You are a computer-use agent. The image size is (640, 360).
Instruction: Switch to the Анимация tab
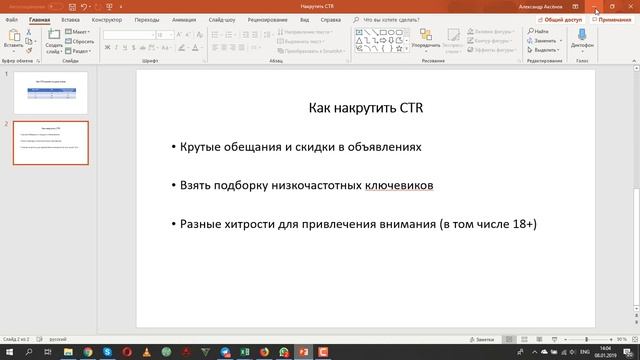[184, 20]
